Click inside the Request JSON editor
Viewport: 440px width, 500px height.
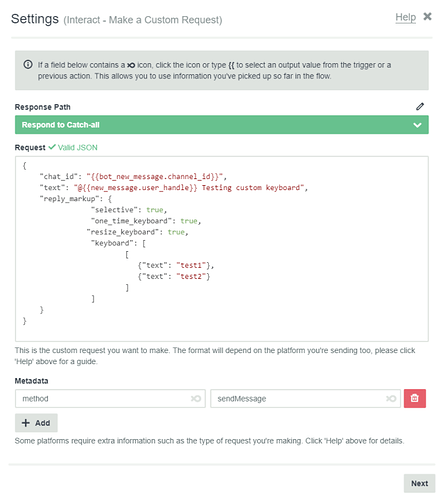pyautogui.click(x=222, y=249)
